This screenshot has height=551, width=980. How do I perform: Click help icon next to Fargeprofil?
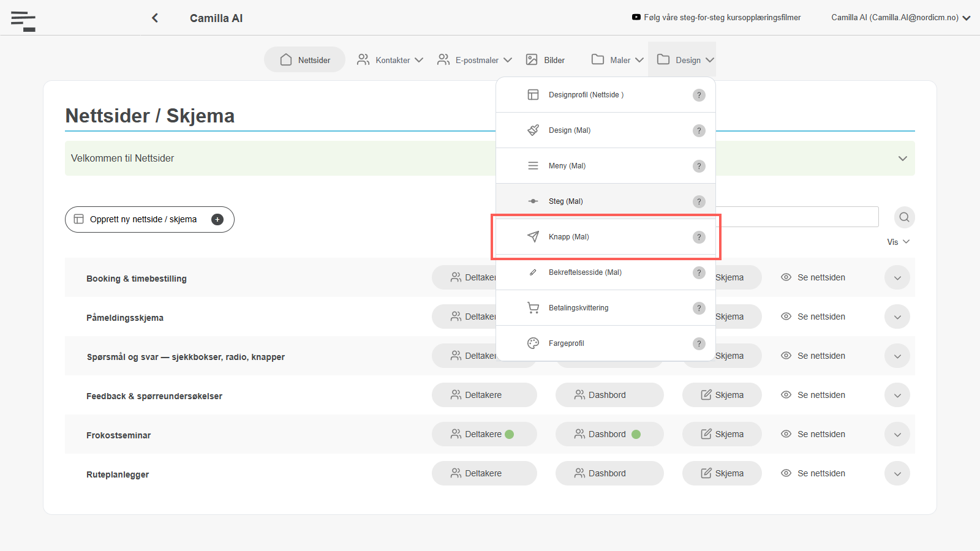tap(699, 343)
